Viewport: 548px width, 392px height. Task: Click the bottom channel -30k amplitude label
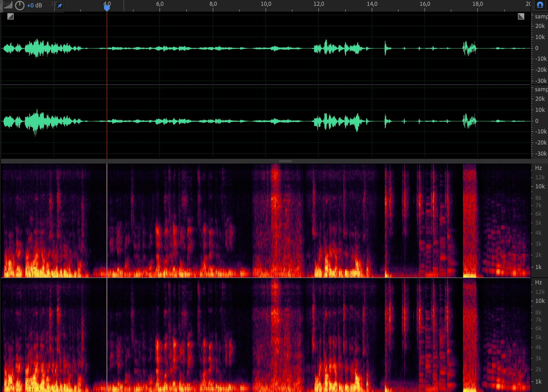point(541,154)
